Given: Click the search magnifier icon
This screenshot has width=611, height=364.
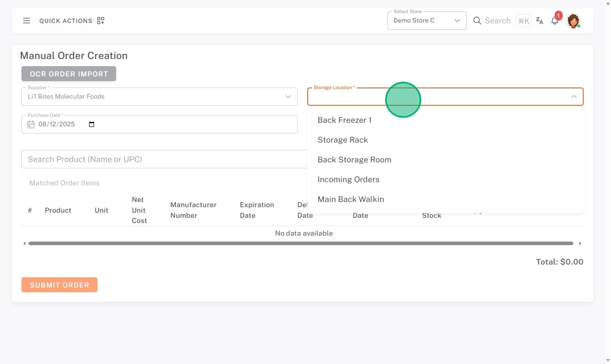Looking at the screenshot, I should 477,21.
